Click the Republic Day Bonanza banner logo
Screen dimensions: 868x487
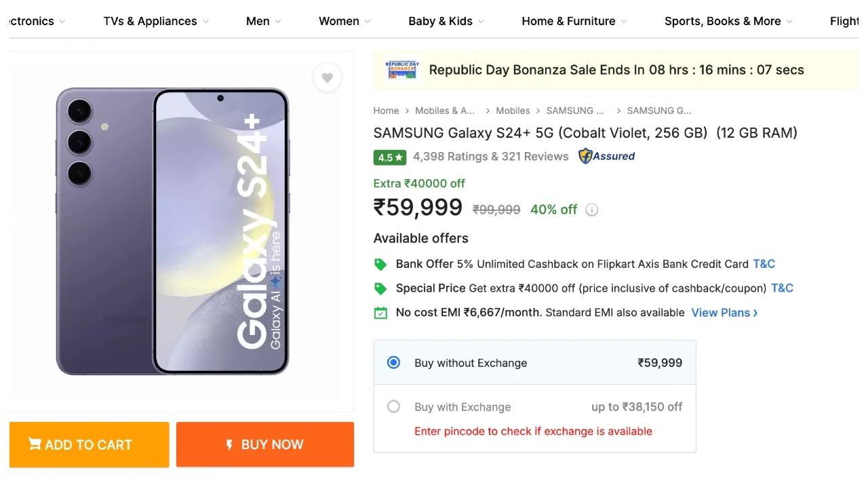402,70
